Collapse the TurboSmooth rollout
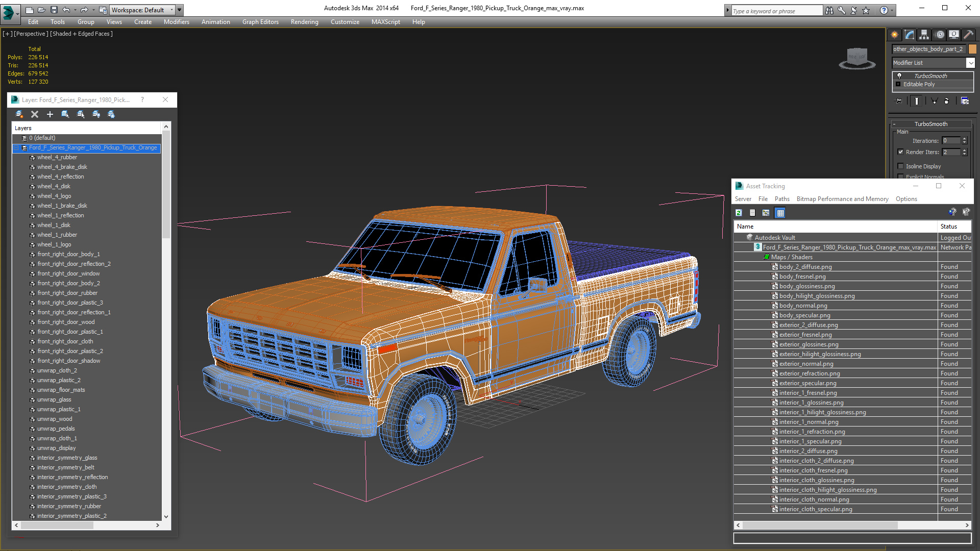Screen dimensions: 980x551 [894, 124]
